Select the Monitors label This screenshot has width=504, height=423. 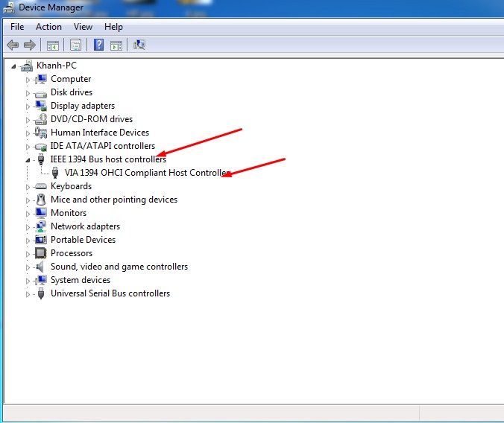[69, 213]
